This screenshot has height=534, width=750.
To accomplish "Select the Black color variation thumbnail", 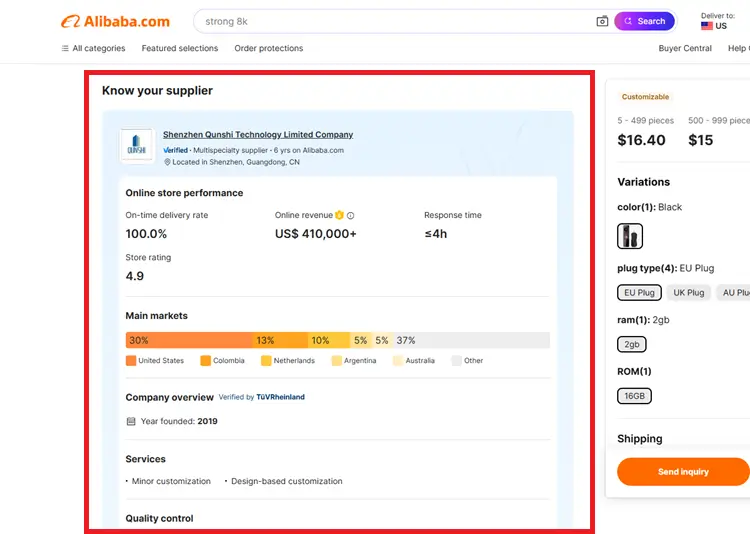I will pyautogui.click(x=630, y=236).
